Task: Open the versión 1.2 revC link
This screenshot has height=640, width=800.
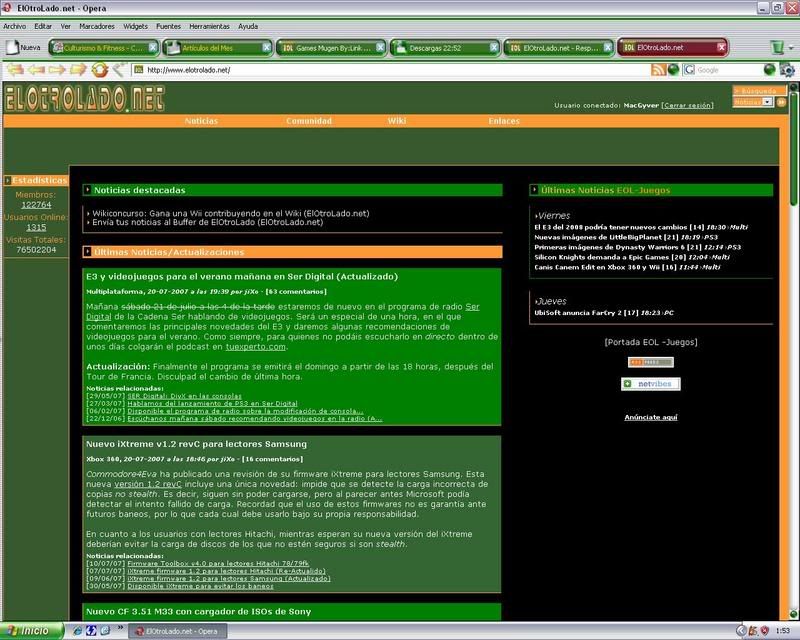Action: pyautogui.click(x=147, y=484)
